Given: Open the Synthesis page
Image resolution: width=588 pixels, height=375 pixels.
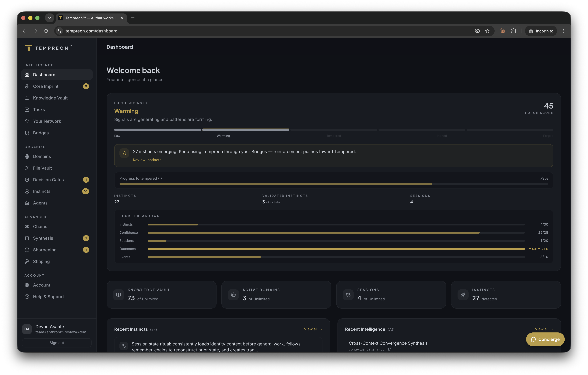Looking at the screenshot, I should click(57, 238).
